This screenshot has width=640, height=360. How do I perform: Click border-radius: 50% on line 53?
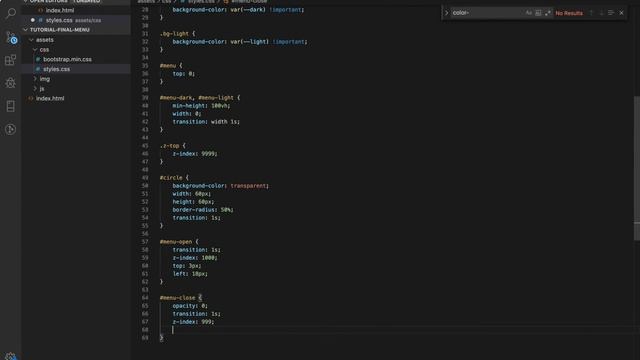pyautogui.click(x=202, y=210)
